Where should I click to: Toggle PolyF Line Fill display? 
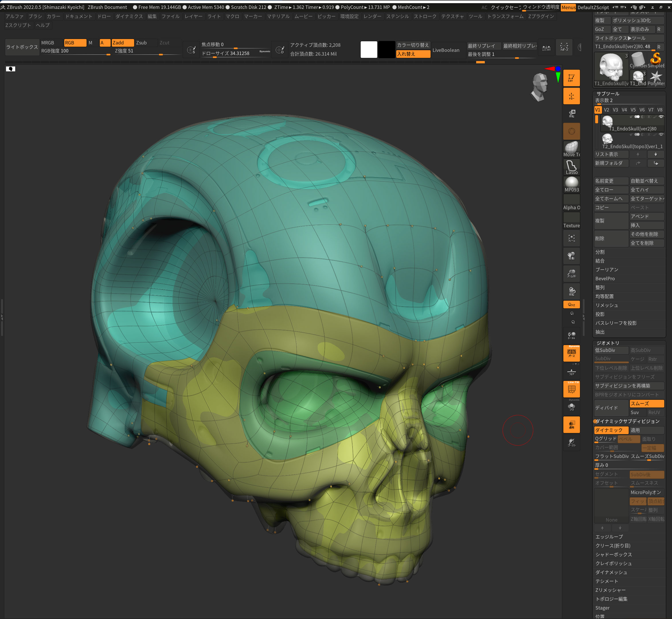[x=571, y=389]
